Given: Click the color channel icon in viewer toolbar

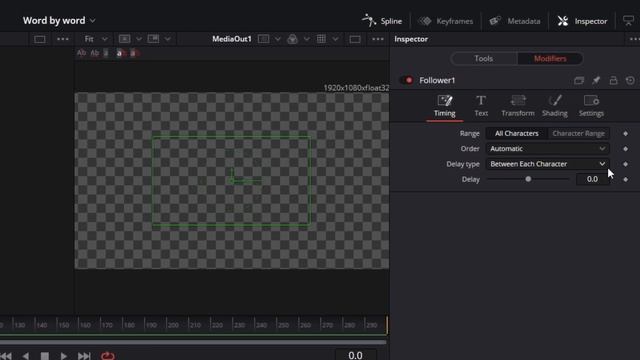Looking at the screenshot, I should (292, 39).
